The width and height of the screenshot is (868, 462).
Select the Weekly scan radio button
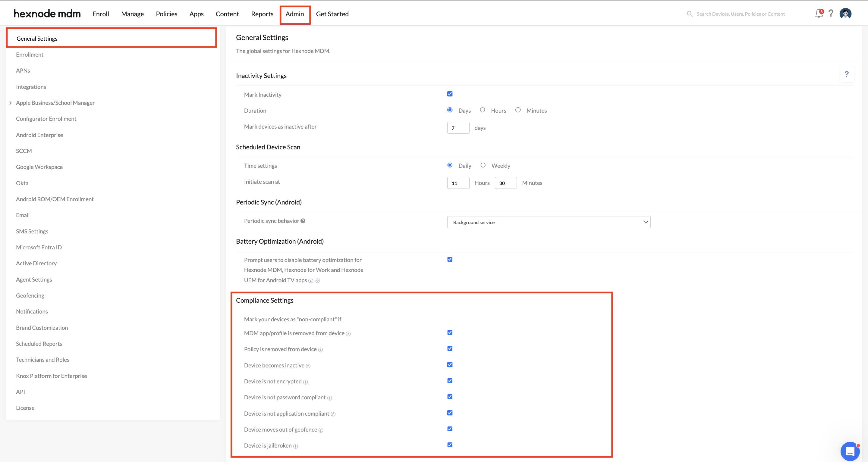pyautogui.click(x=483, y=165)
